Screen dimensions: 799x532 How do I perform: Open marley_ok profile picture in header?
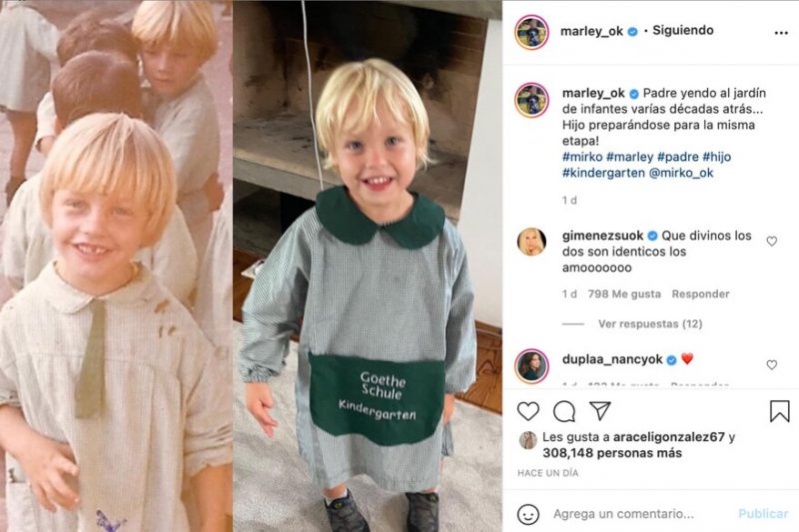531,32
